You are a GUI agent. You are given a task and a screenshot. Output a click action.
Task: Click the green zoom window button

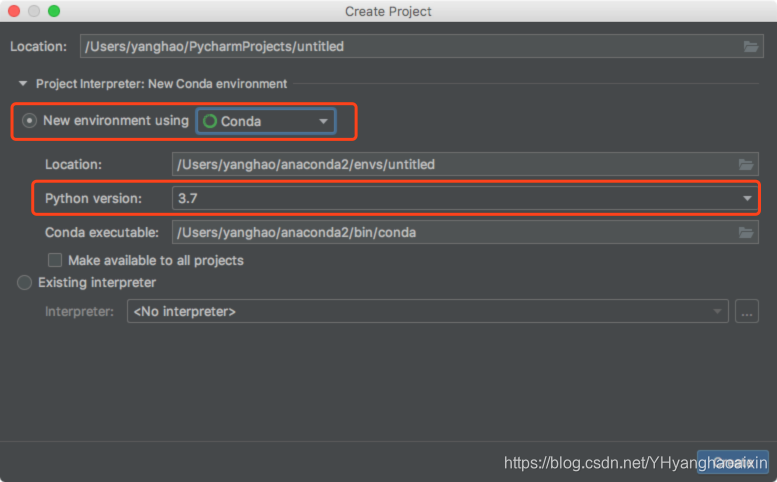tap(54, 11)
